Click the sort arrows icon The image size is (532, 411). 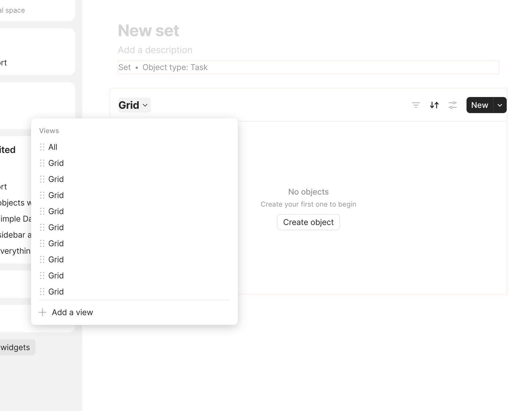pyautogui.click(x=434, y=105)
